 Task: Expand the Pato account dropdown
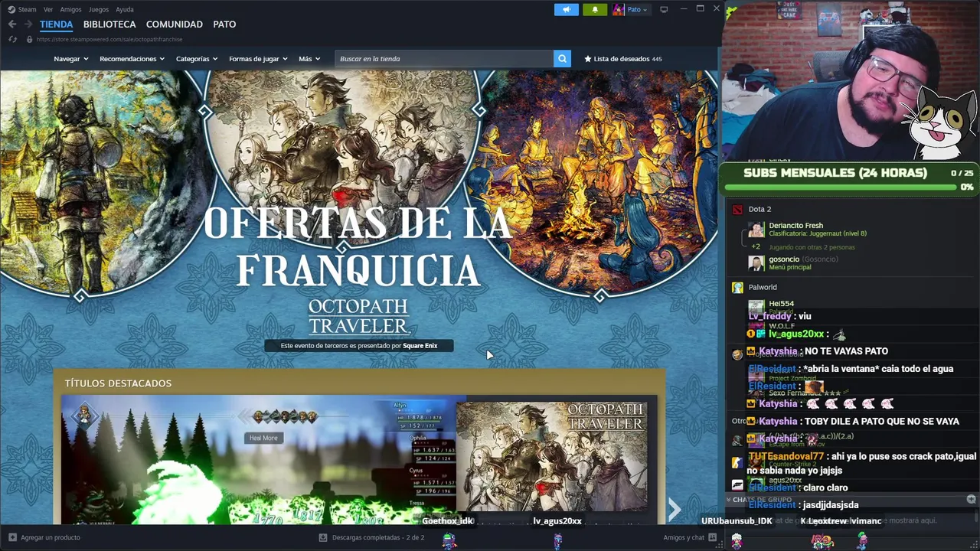tap(637, 9)
